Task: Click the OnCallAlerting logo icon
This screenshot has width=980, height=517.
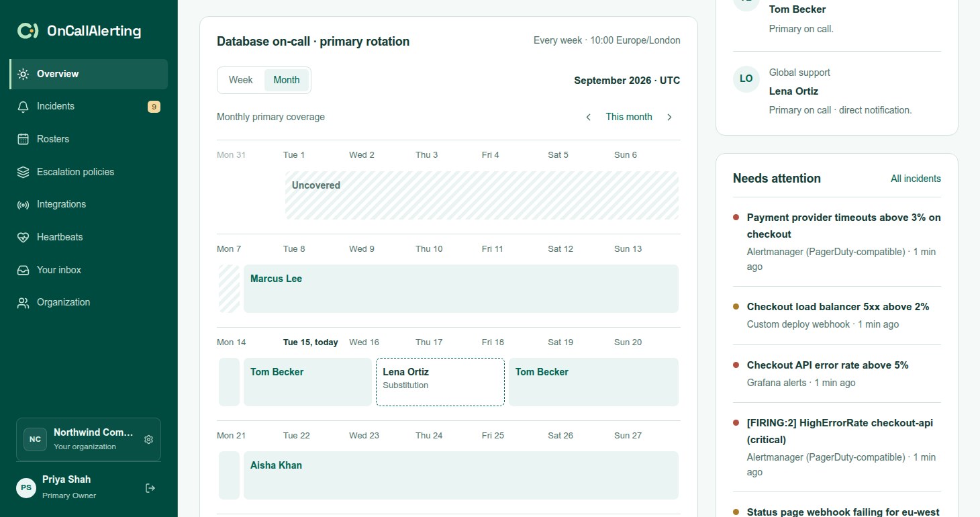Action: (x=28, y=31)
